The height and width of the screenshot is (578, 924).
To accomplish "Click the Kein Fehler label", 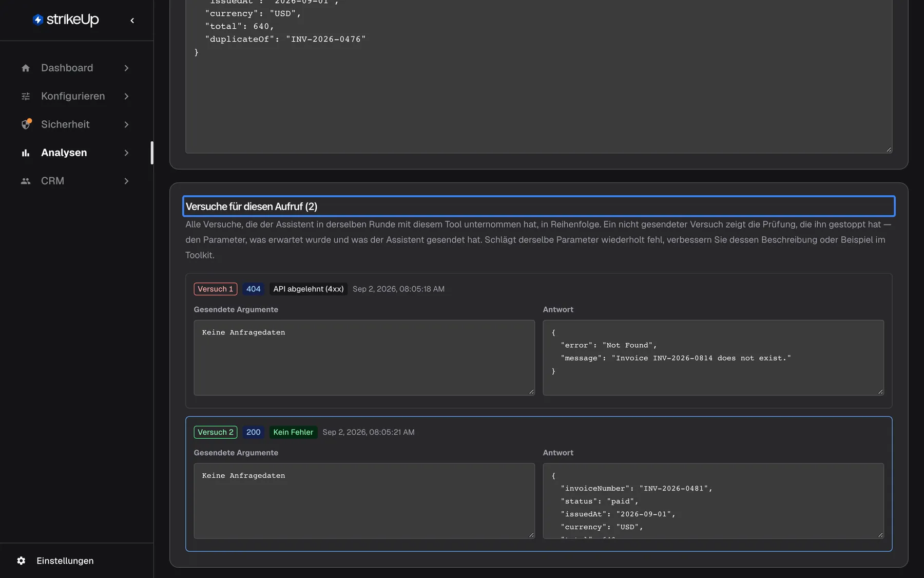I will pos(293,432).
